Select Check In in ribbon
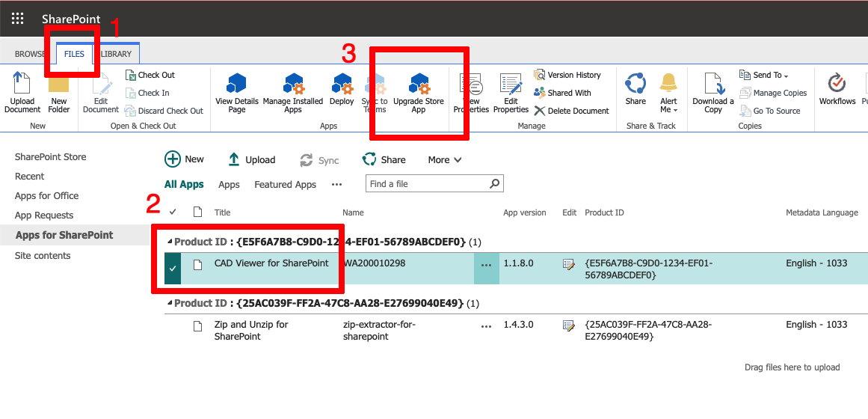Image resolution: width=868 pixels, height=419 pixels. click(147, 93)
